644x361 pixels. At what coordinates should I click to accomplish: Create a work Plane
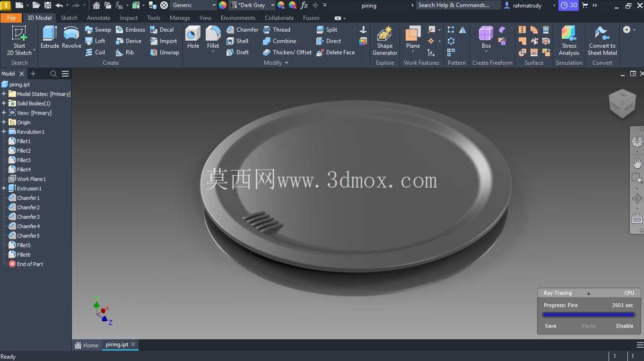[x=413, y=37]
